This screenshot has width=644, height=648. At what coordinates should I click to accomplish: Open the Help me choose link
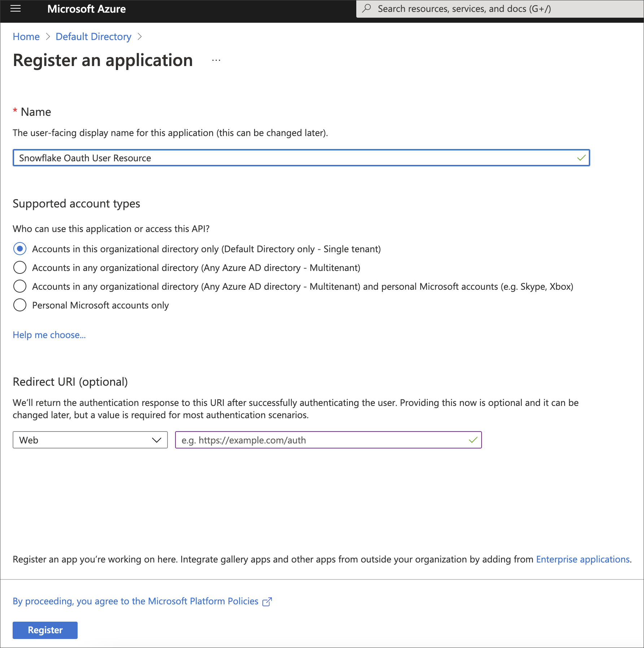tap(49, 335)
